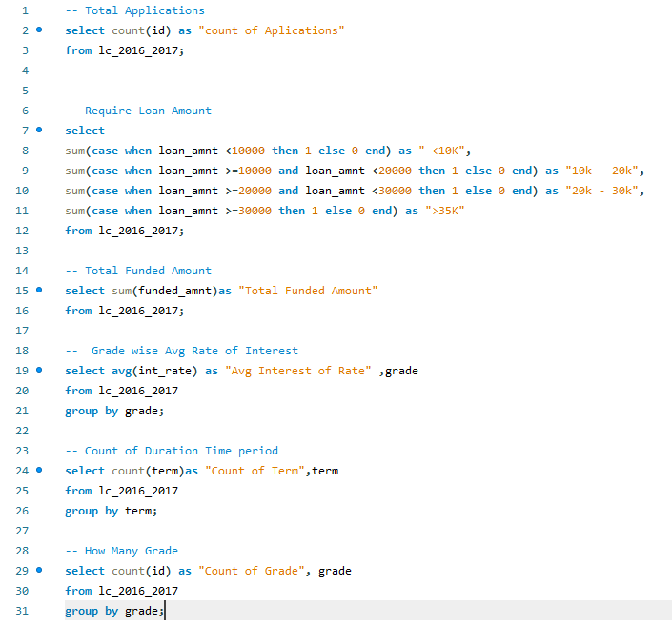The image size is (672, 625).
Task: Click the "-- Require Loan Amount" comment
Action: tap(138, 111)
